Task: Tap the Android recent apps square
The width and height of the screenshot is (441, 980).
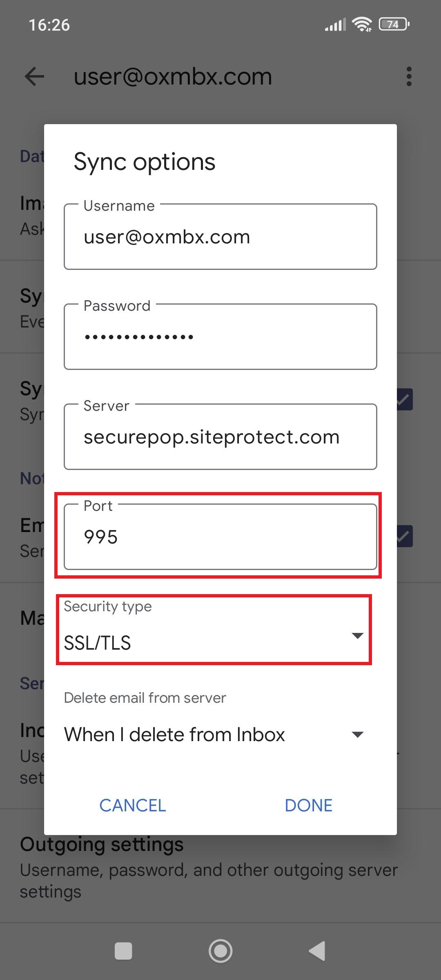Action: (123, 951)
